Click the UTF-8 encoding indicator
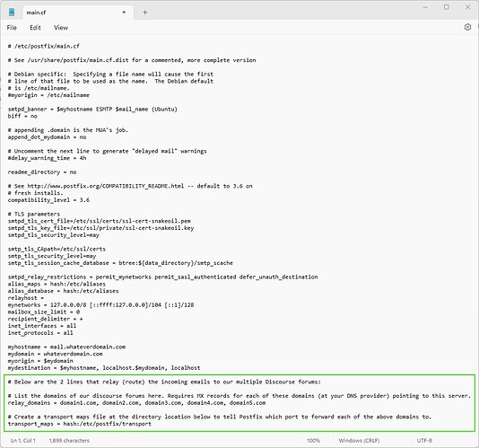 point(424,440)
